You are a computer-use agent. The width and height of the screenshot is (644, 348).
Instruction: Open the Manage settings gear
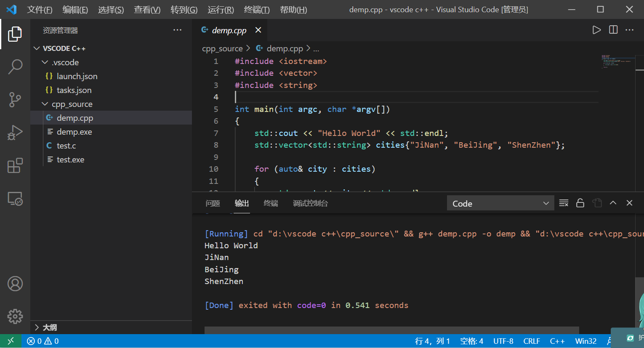(x=15, y=316)
